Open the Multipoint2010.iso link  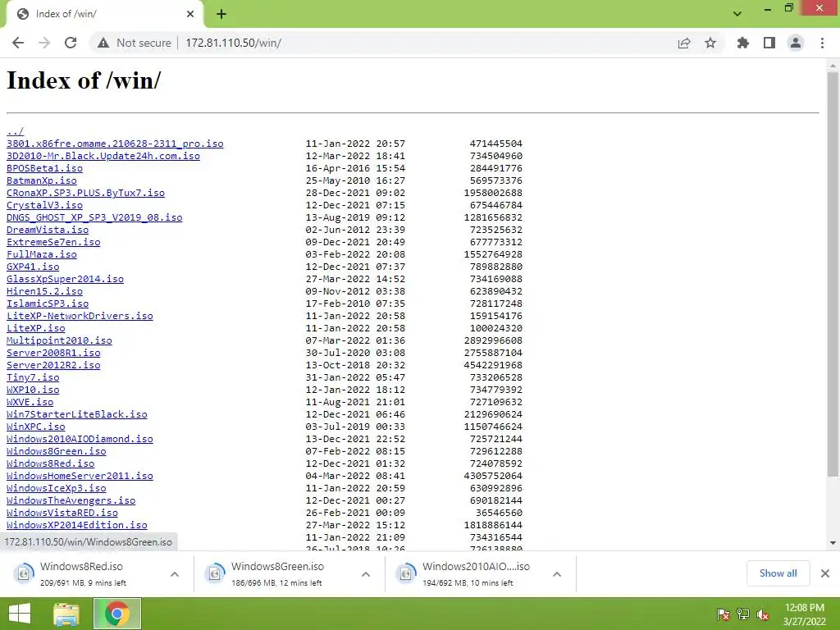[x=59, y=340]
